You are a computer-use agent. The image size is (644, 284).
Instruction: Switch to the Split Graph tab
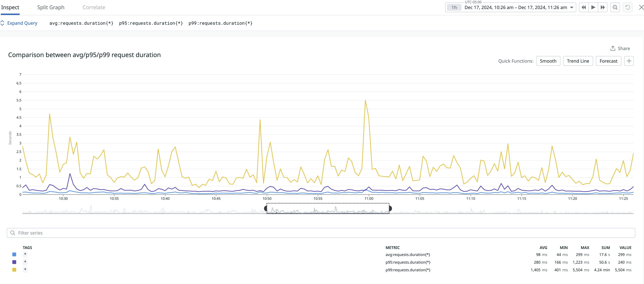[x=51, y=7]
